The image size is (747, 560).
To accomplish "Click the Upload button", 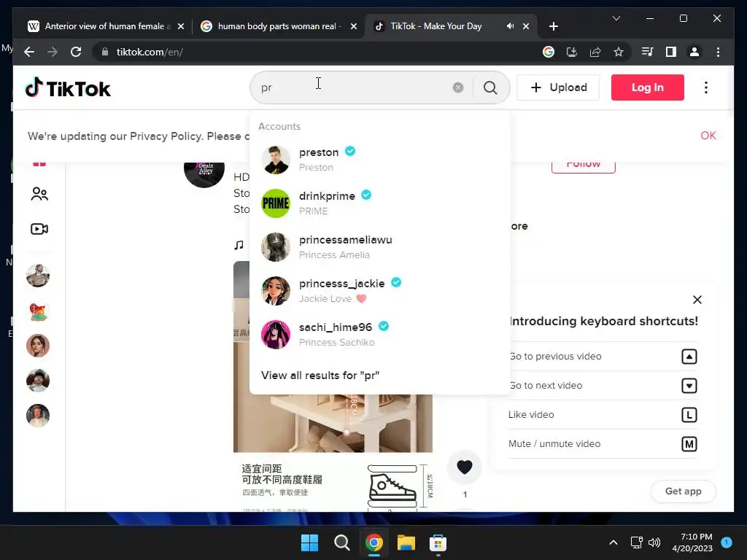I will [x=558, y=87].
